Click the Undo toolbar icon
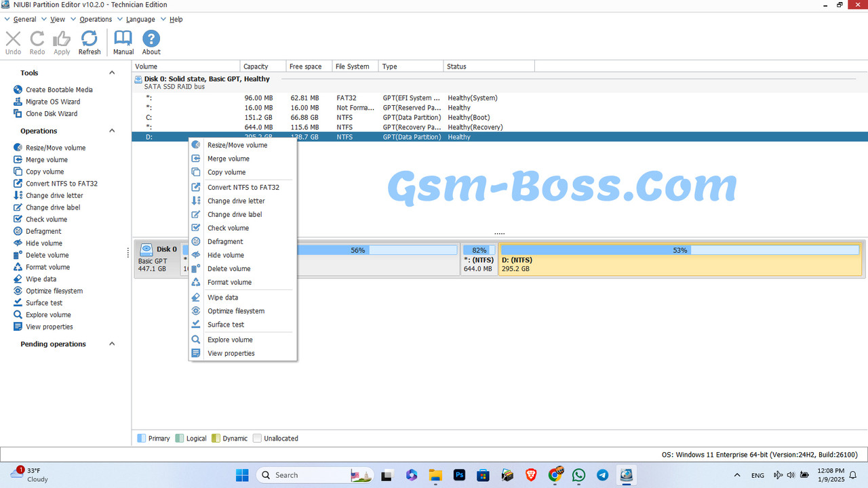 [13, 43]
